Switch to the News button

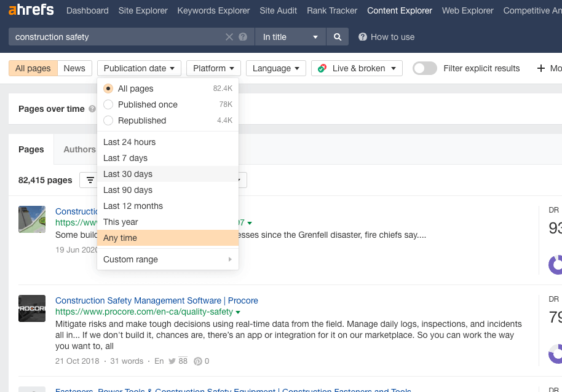74,68
